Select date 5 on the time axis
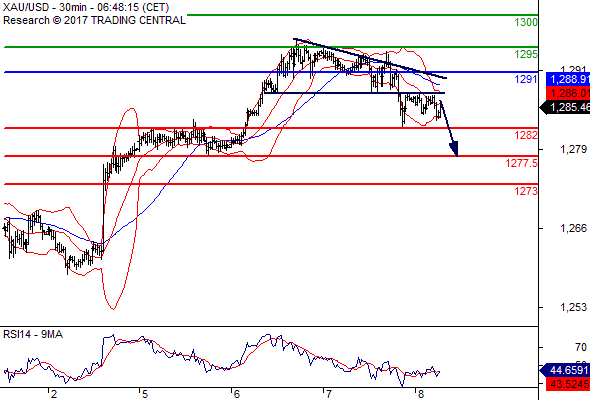The height and width of the screenshot is (400, 590). (145, 394)
